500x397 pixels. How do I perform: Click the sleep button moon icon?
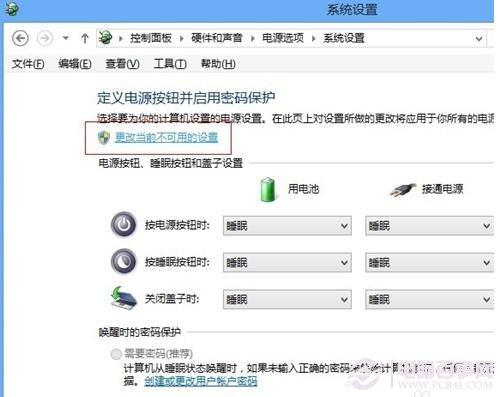click(123, 261)
